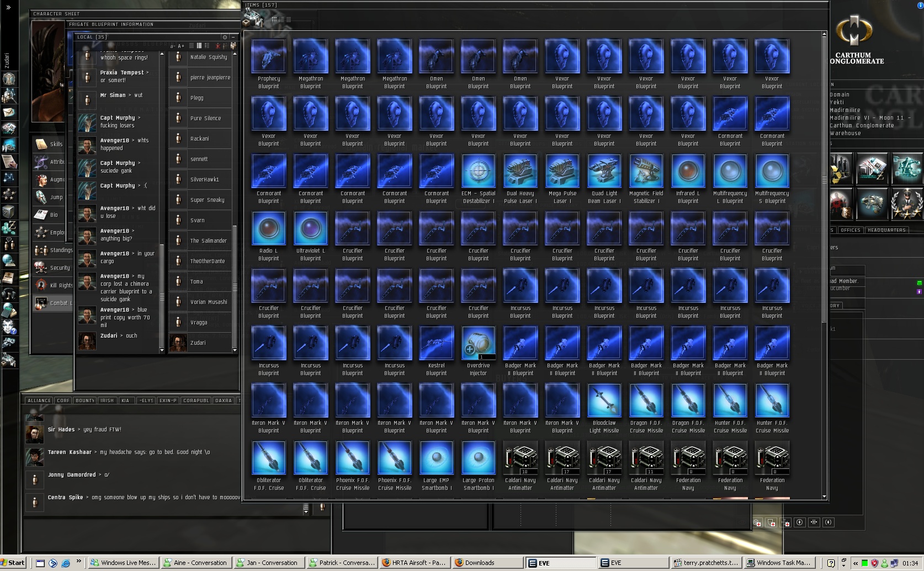The image size is (924, 571).
Task: Click the Overdrive Injector module
Action: click(x=479, y=351)
